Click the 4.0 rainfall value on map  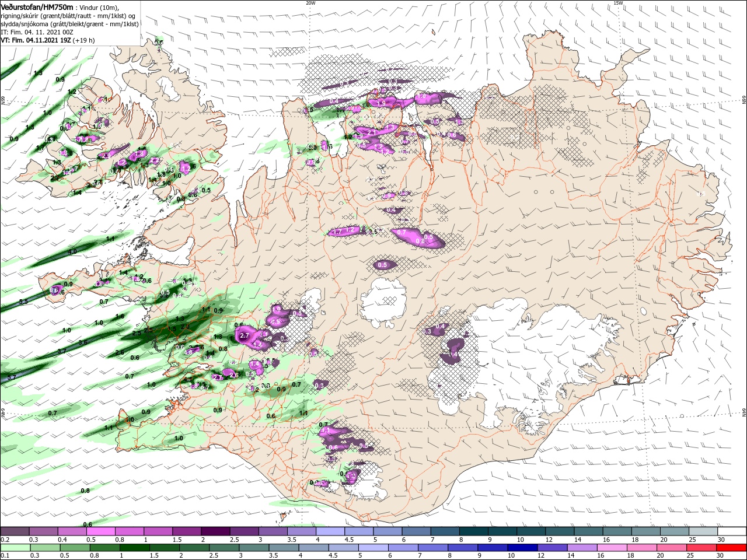[72, 251]
